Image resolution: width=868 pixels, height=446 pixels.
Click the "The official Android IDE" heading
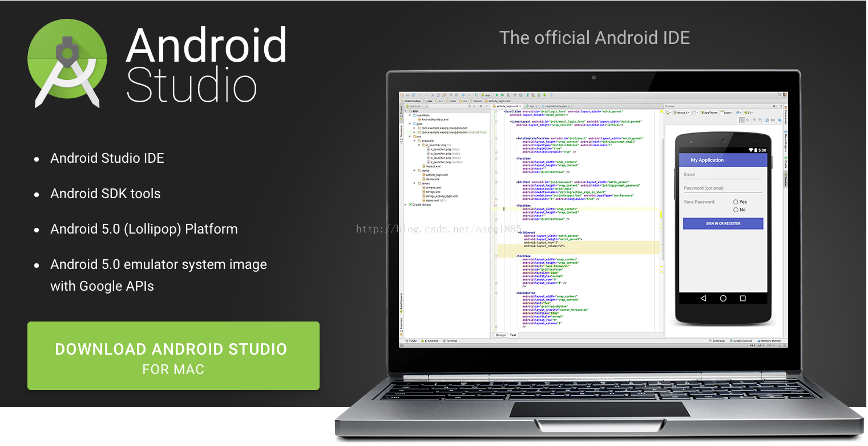click(x=595, y=38)
